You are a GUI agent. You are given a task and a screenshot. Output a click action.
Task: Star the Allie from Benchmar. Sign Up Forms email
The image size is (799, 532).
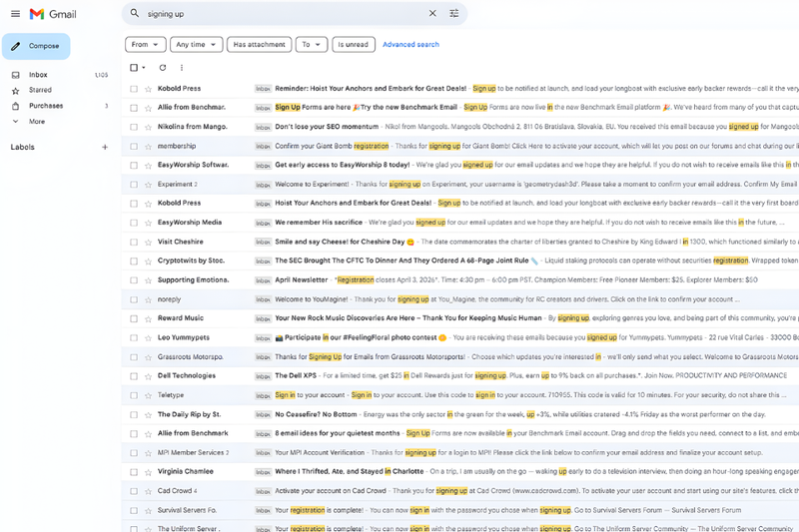click(148, 108)
